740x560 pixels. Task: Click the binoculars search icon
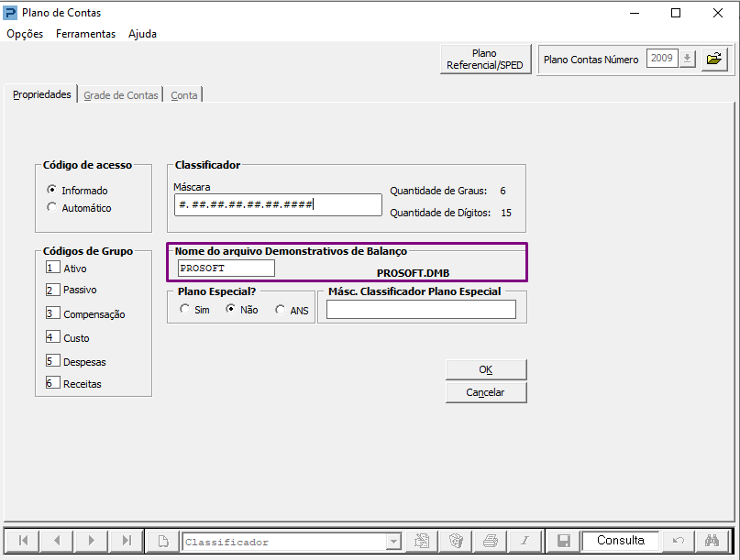coord(712,541)
